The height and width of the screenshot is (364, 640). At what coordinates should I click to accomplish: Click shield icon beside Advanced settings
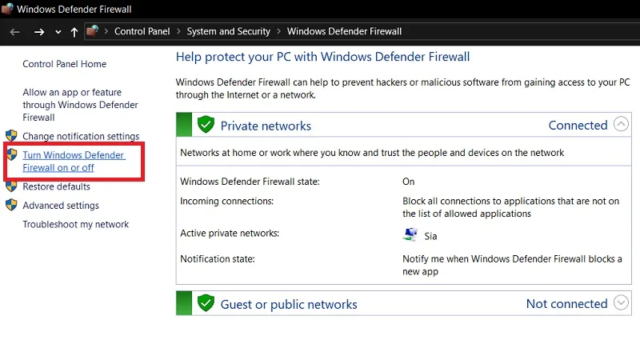[x=11, y=205]
